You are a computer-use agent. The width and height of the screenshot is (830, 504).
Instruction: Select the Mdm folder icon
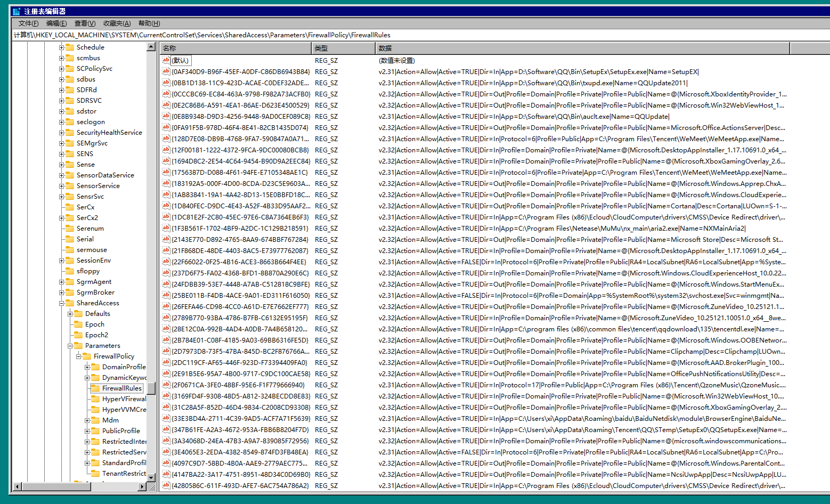point(95,420)
